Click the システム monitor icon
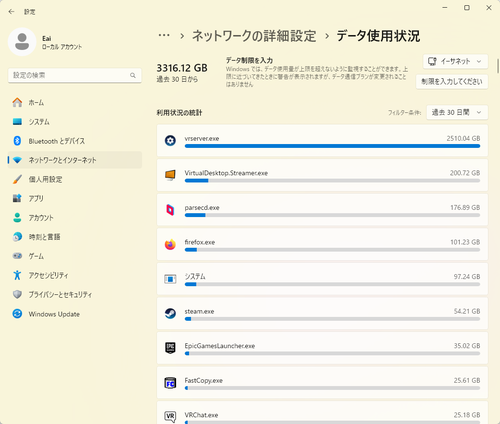Screen dimensions: 500x424 [x=17, y=122]
